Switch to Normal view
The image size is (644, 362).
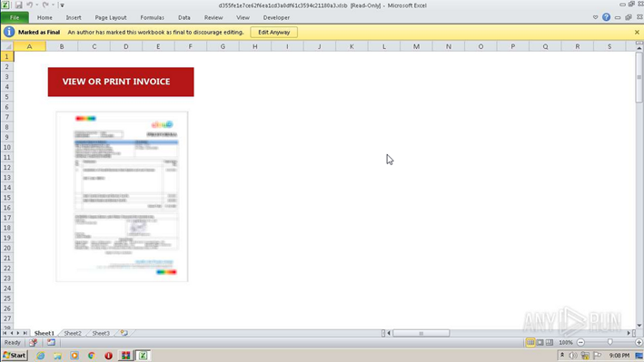[530, 342]
